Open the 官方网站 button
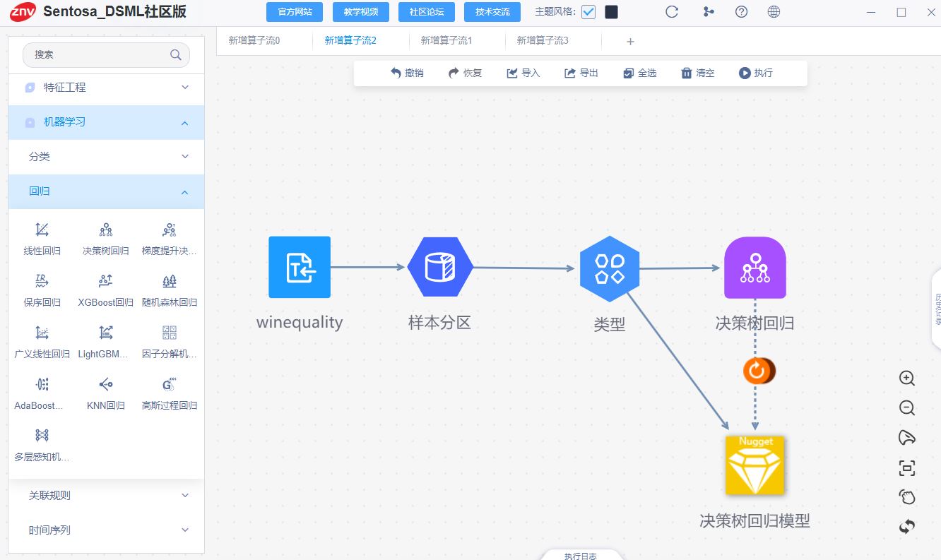Image resolution: width=941 pixels, height=560 pixels. click(295, 12)
